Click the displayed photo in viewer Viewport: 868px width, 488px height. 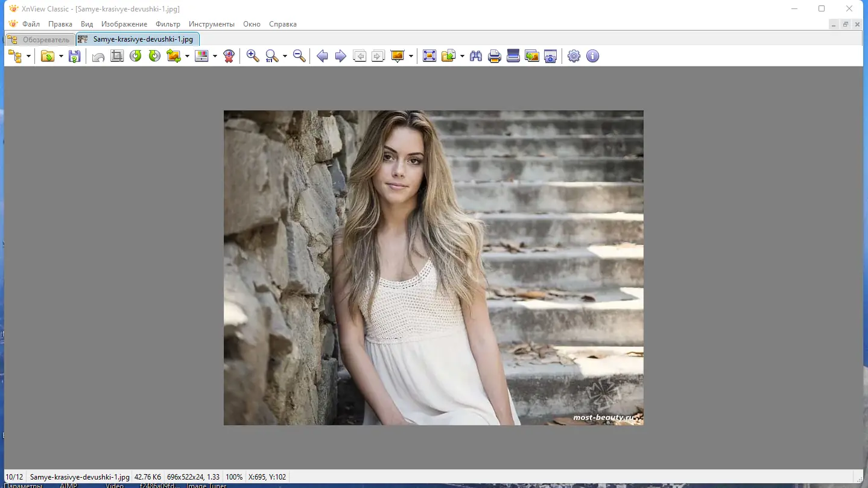[433, 267]
